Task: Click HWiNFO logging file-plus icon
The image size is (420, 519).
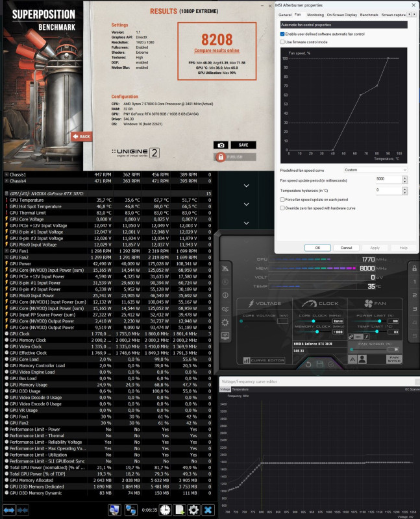Action: (180, 510)
